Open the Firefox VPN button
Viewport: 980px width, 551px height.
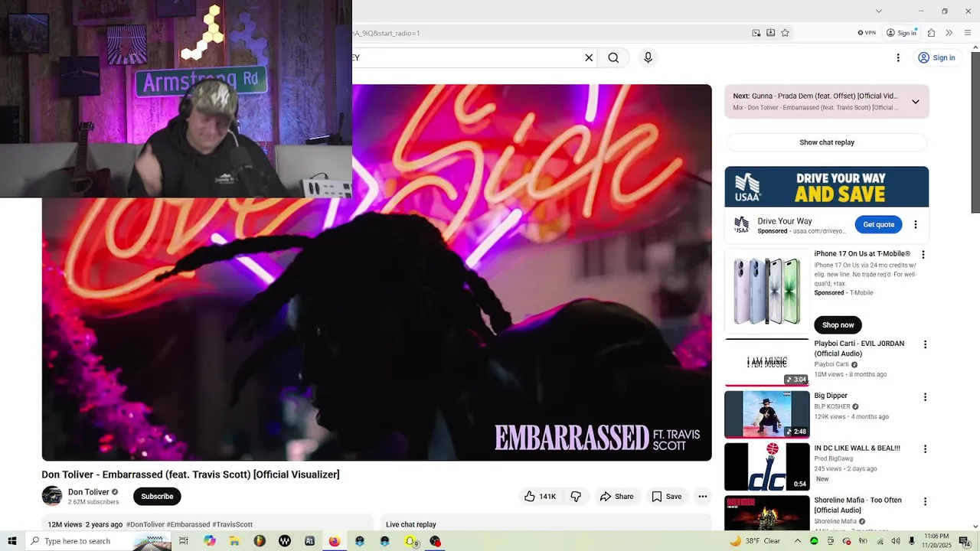click(x=867, y=33)
